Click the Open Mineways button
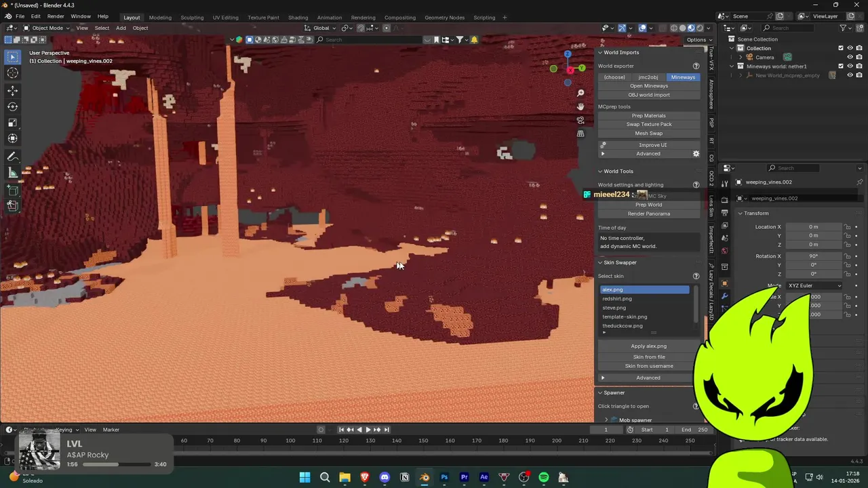The image size is (868, 488). pyautogui.click(x=649, y=86)
